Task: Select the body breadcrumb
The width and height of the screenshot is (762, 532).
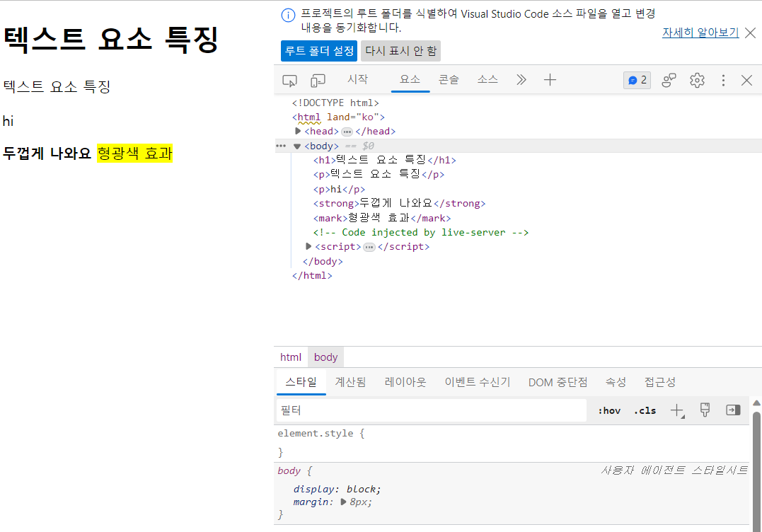Action: 325,357
